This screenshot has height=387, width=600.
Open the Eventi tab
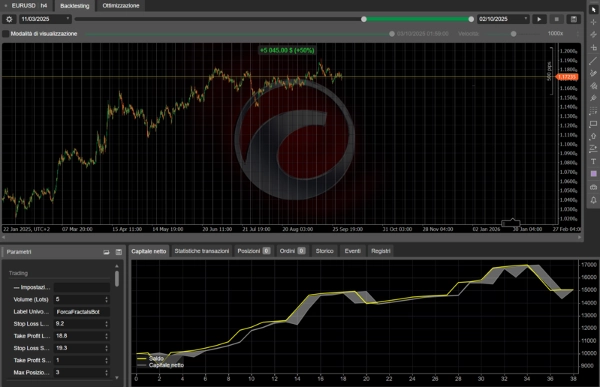(352, 251)
